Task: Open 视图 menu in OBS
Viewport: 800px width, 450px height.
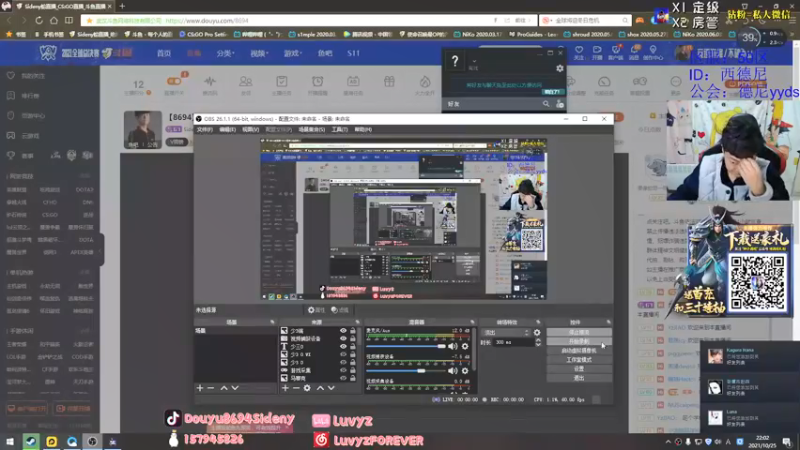Action: 250,130
